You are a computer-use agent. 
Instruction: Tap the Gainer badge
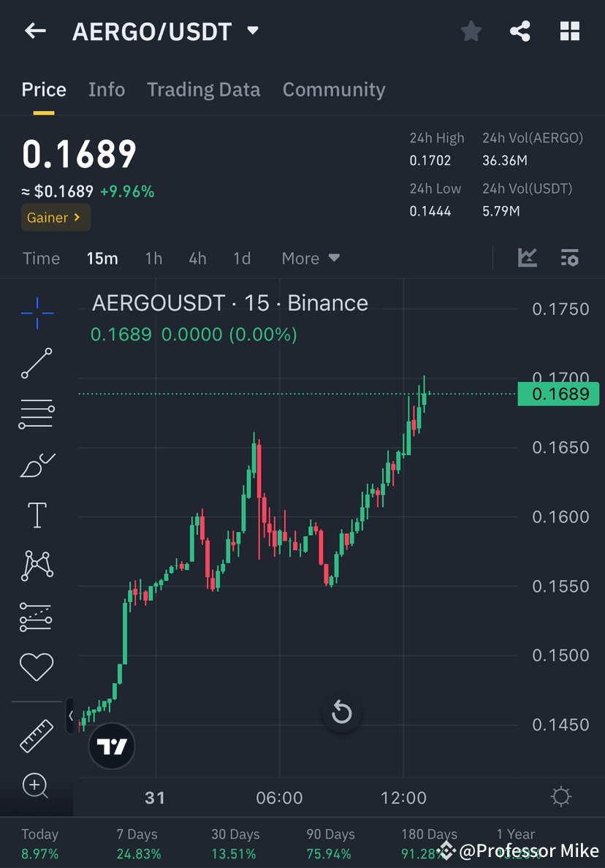coord(56,217)
